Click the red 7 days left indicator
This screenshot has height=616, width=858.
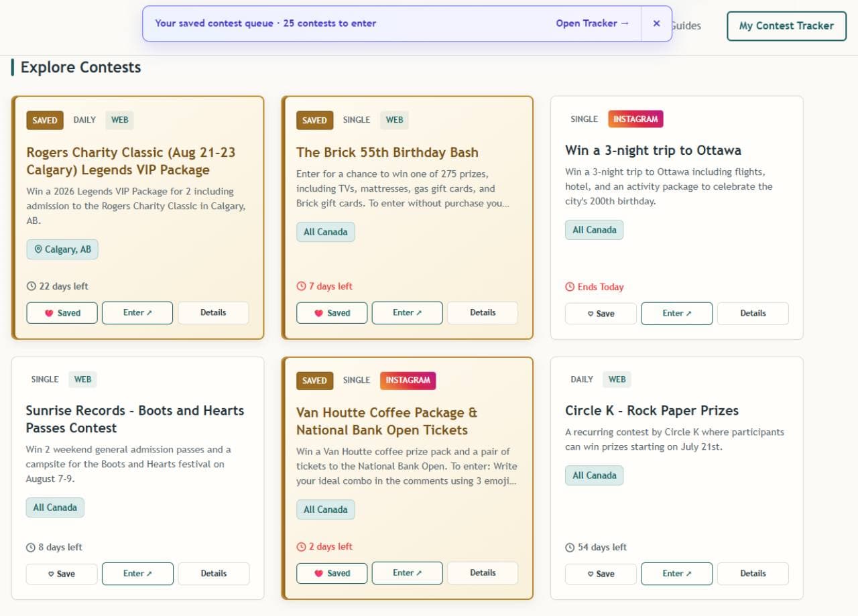(324, 287)
